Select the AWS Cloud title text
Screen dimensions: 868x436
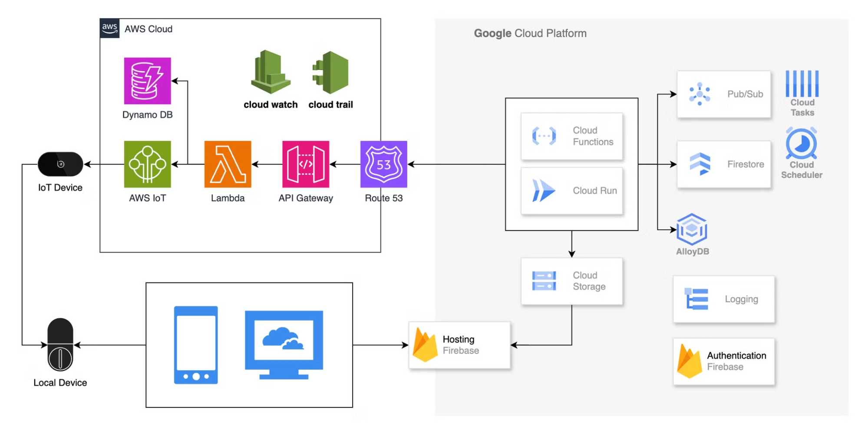click(149, 29)
